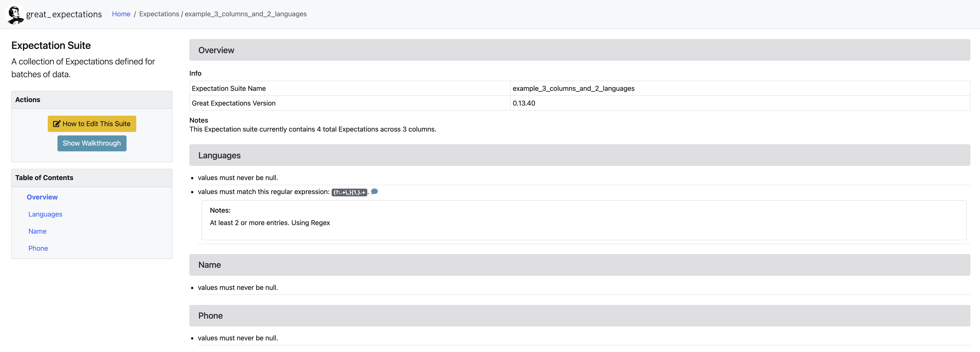Go to the Home breadcrumb link
The height and width of the screenshot is (352, 980).
point(121,14)
